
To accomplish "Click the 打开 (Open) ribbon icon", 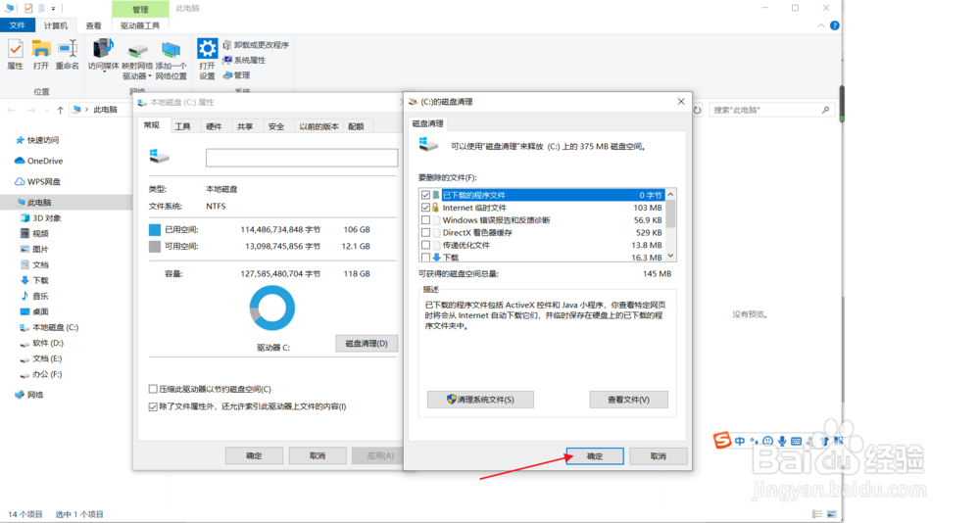I will click(41, 55).
